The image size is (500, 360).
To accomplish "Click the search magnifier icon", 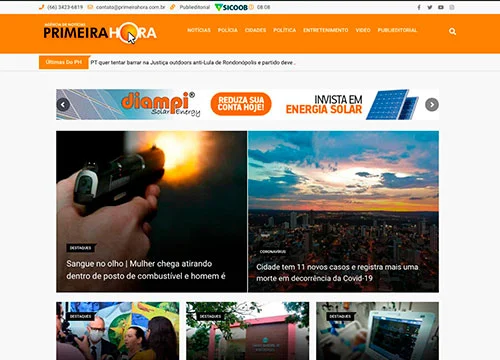I will click(x=452, y=31).
